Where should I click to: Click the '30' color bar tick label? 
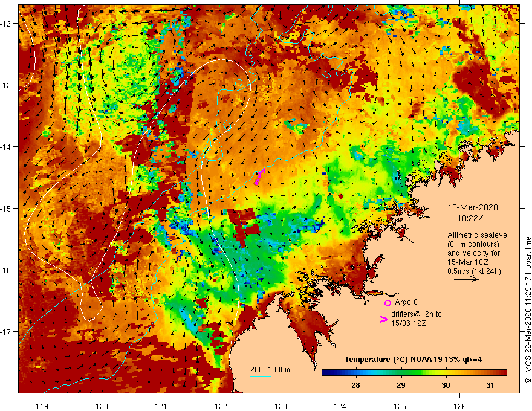(446, 385)
